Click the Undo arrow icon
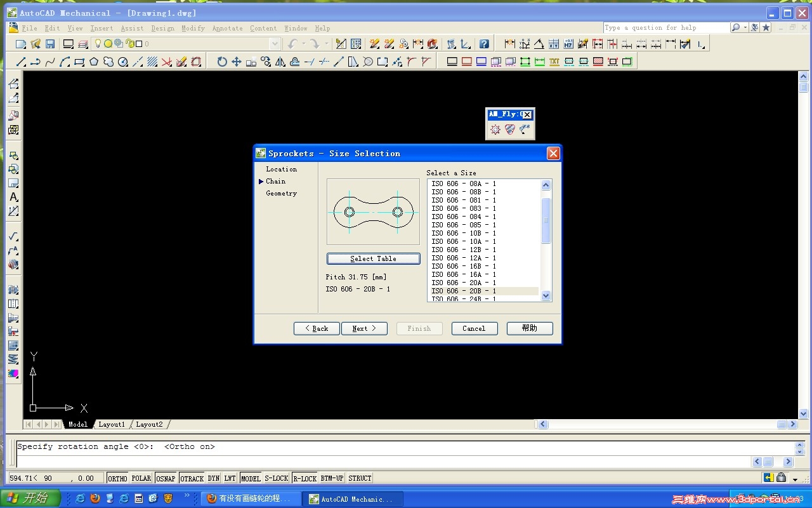Screen dimensions: 812x508 coord(292,44)
